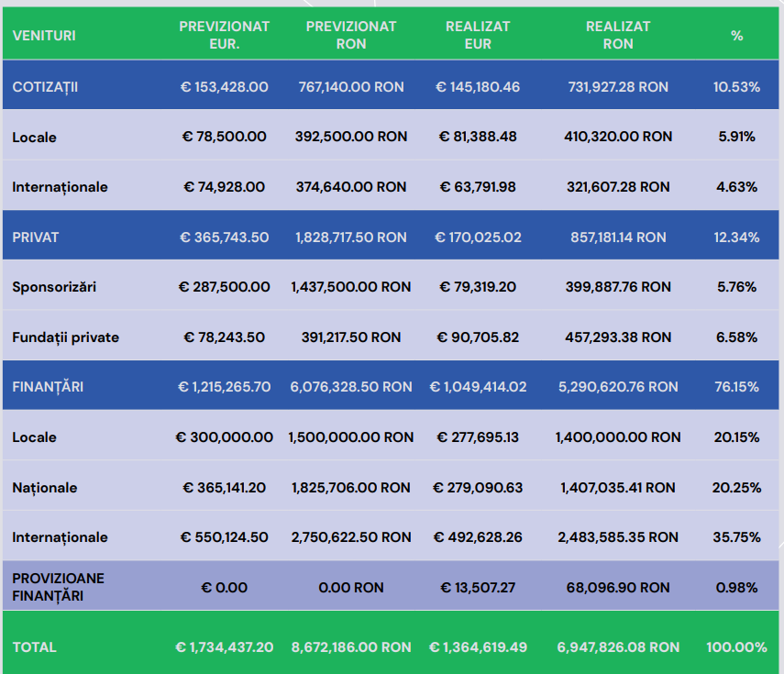Select the TOTAL row label
784x674 pixels.
[34, 646]
